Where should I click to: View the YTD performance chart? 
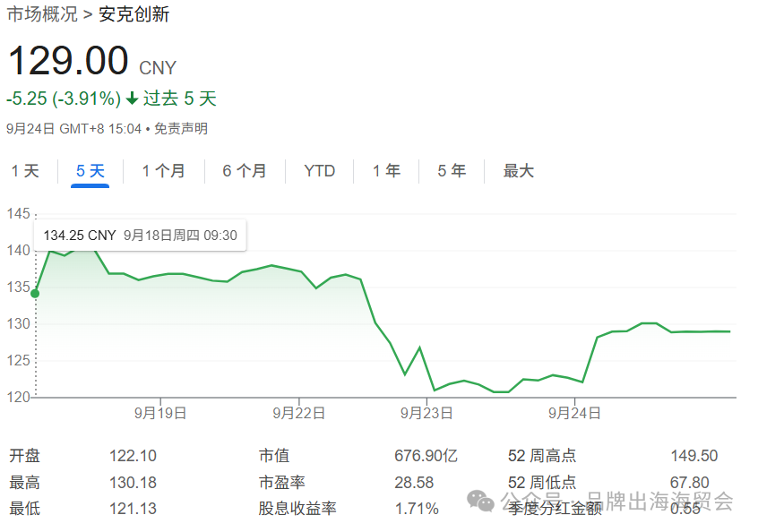click(318, 170)
